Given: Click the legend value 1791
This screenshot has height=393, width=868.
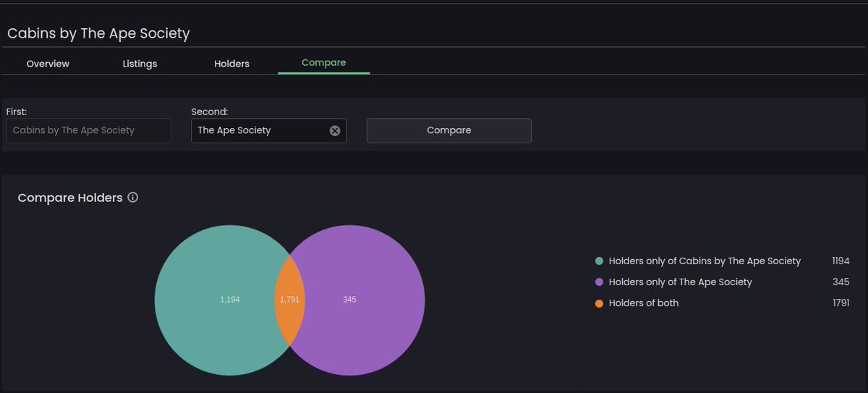Looking at the screenshot, I should click(841, 303).
